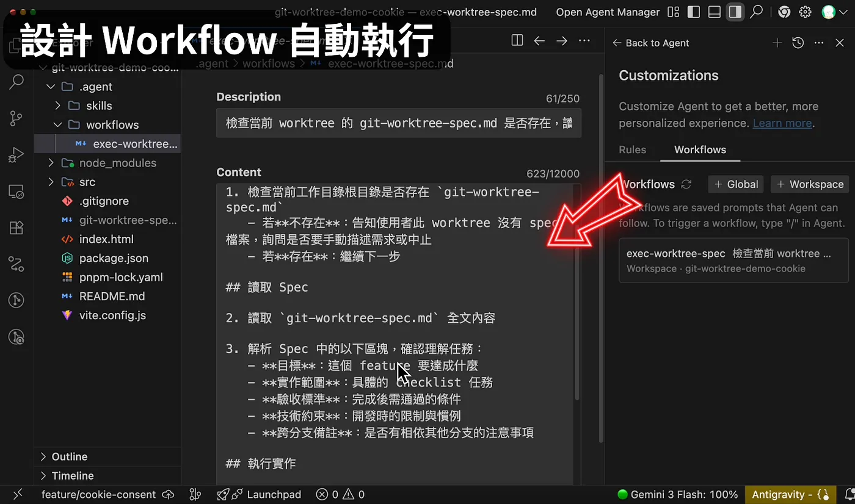855x504 pixels.
Task: Click the remote window icon in status bar
Action: [x=17, y=494]
